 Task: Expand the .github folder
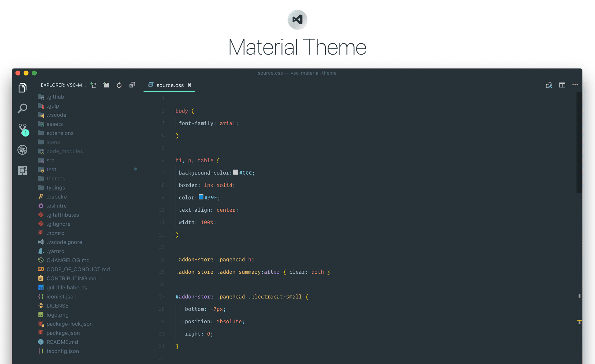coord(55,97)
